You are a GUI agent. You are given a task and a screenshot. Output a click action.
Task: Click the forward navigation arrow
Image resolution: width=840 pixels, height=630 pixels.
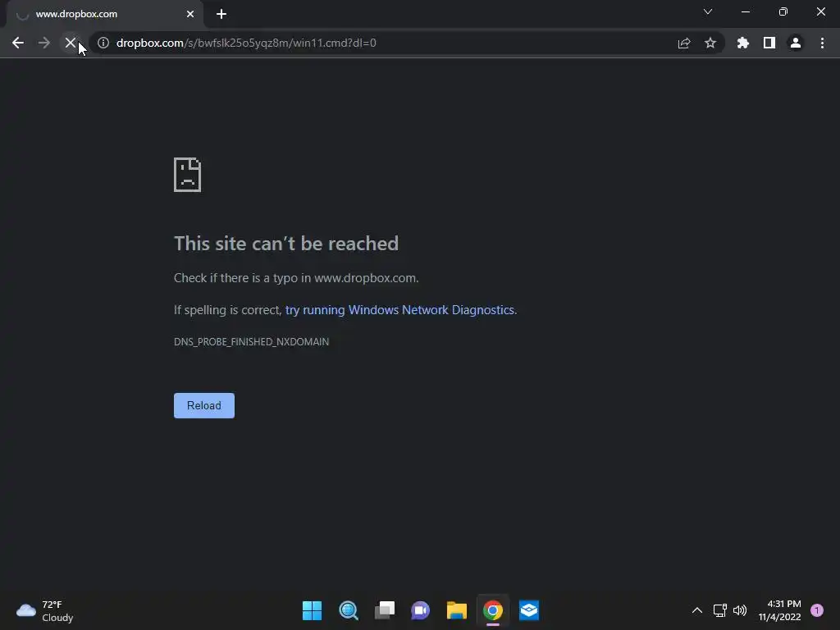point(44,43)
